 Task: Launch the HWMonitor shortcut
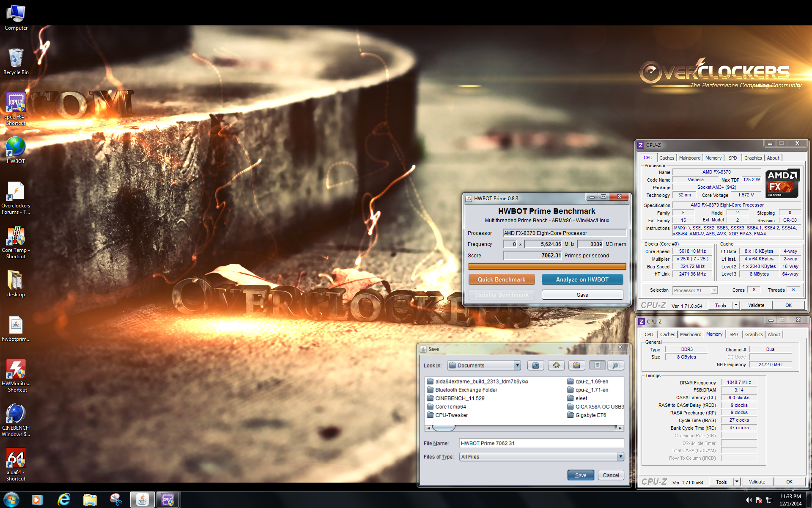point(16,375)
